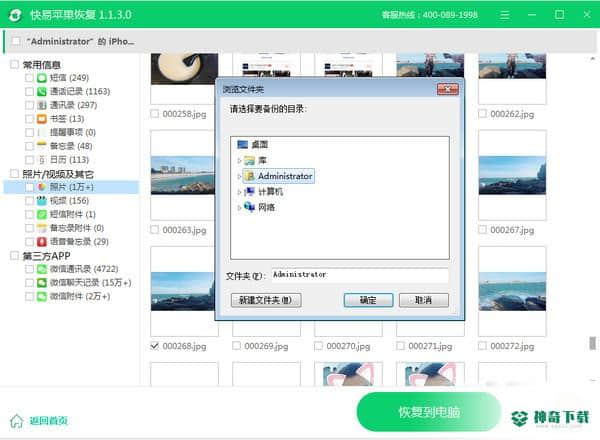Expand the 库 node in folder tree
This screenshot has height=440, width=600.
[x=239, y=161]
